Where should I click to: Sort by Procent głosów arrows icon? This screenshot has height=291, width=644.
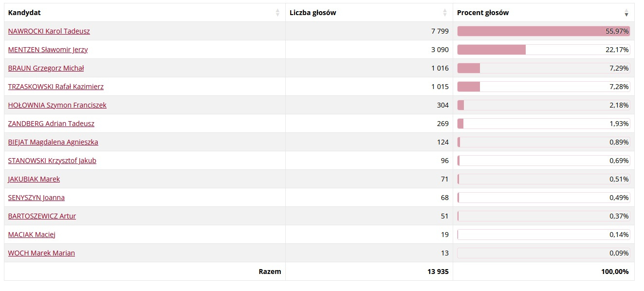pos(626,13)
